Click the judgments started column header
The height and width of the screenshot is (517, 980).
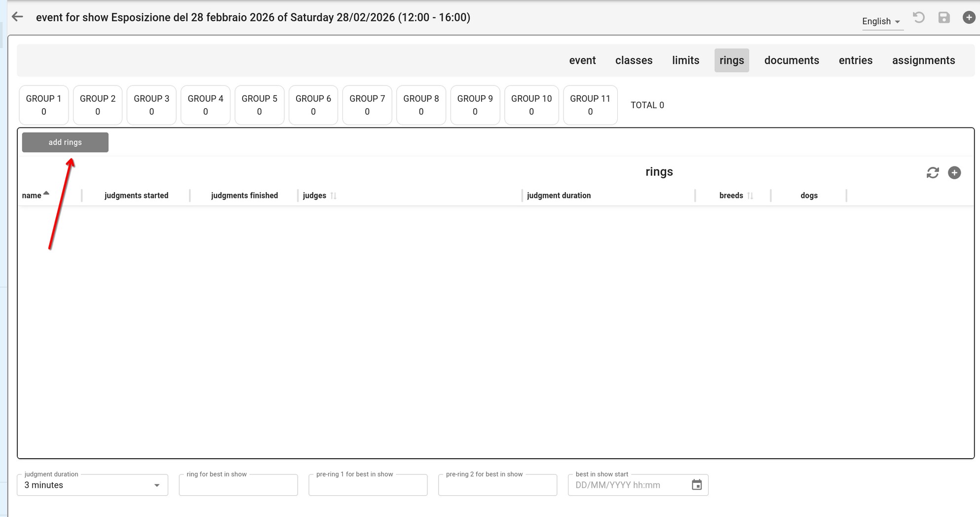(x=136, y=196)
